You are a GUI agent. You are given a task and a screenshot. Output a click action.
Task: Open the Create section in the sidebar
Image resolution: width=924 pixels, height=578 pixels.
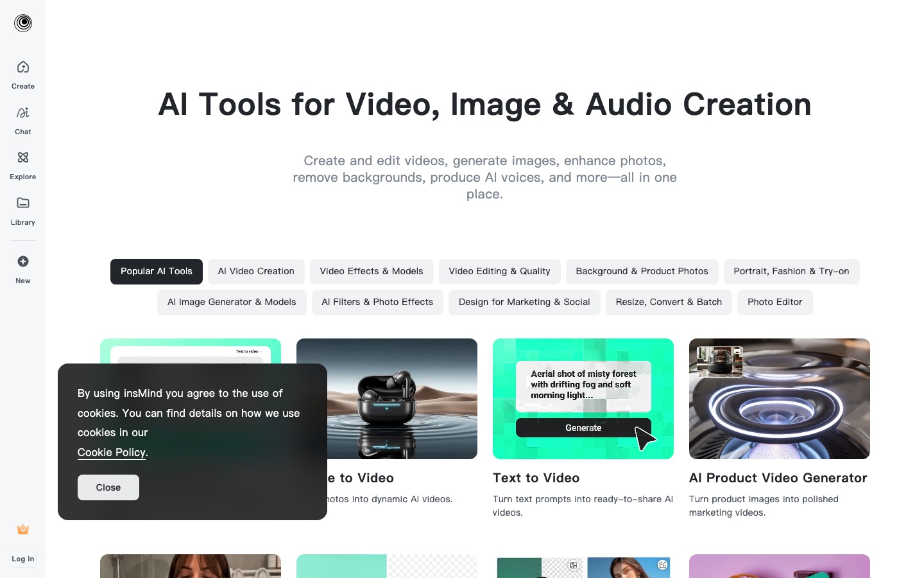(23, 74)
